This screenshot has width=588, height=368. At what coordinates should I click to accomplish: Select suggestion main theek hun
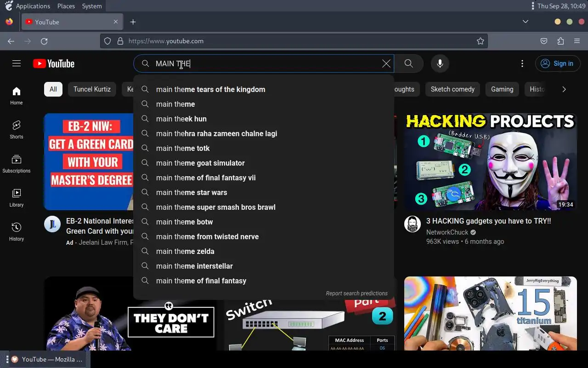(x=264, y=119)
